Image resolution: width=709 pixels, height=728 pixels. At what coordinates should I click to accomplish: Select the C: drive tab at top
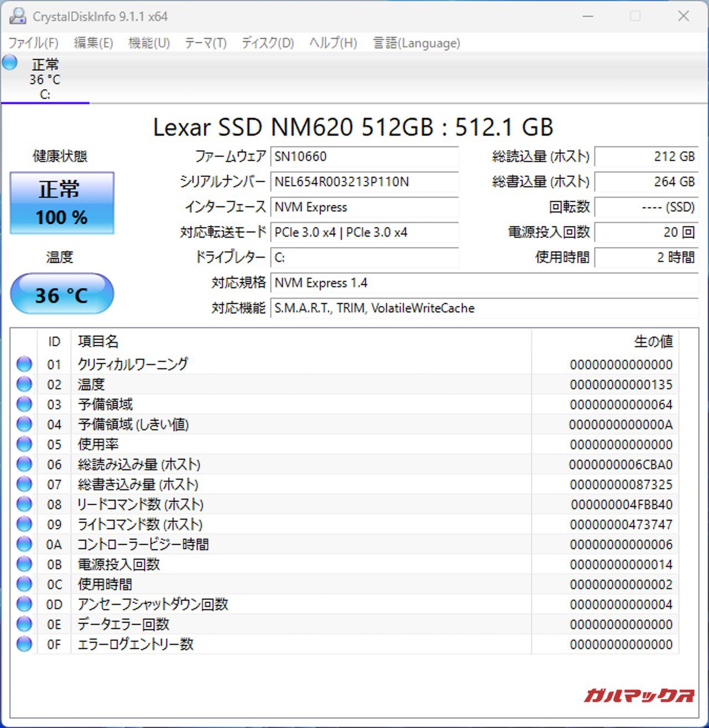pyautogui.click(x=45, y=79)
